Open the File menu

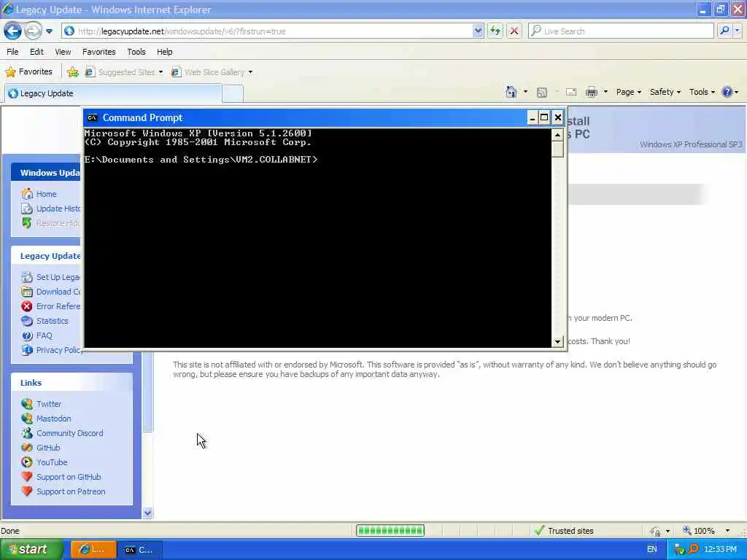(x=12, y=52)
